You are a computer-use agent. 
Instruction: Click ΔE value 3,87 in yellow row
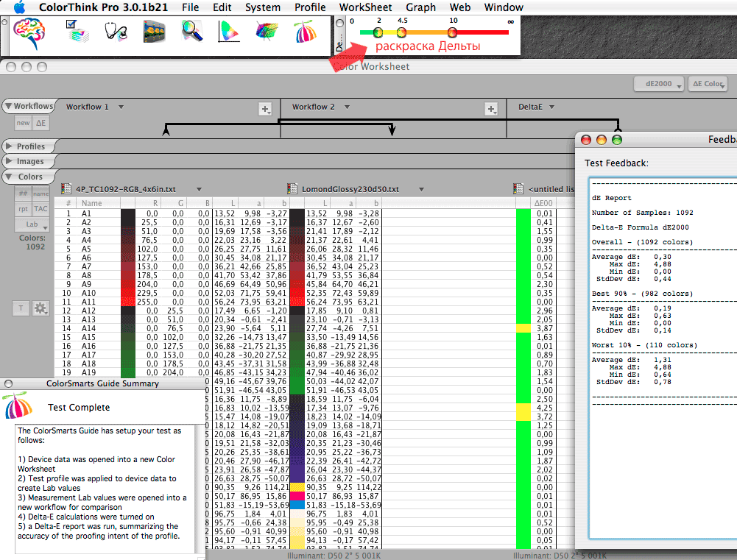(x=545, y=328)
